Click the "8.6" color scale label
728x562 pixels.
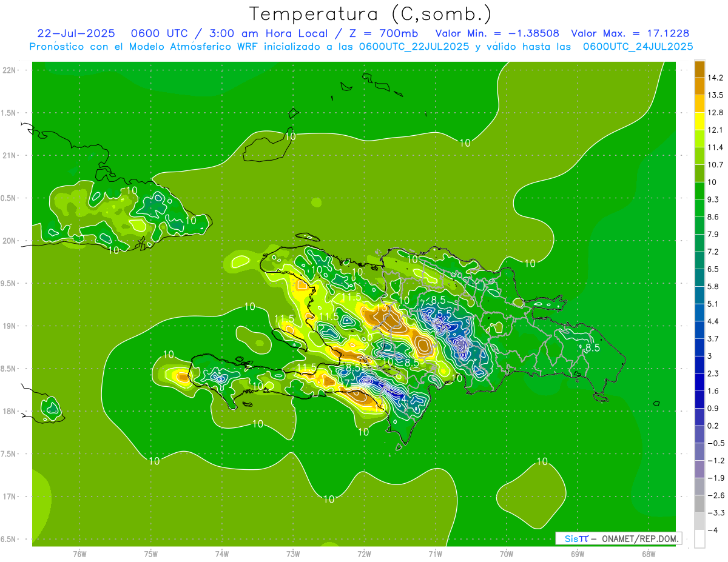click(x=714, y=217)
